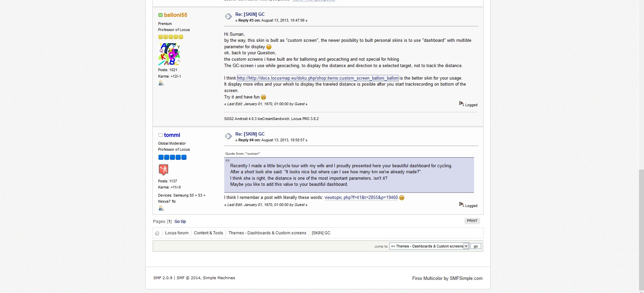The width and height of the screenshot is (644, 293).
Task: Click balloni55's online status indicator
Action: click(160, 15)
